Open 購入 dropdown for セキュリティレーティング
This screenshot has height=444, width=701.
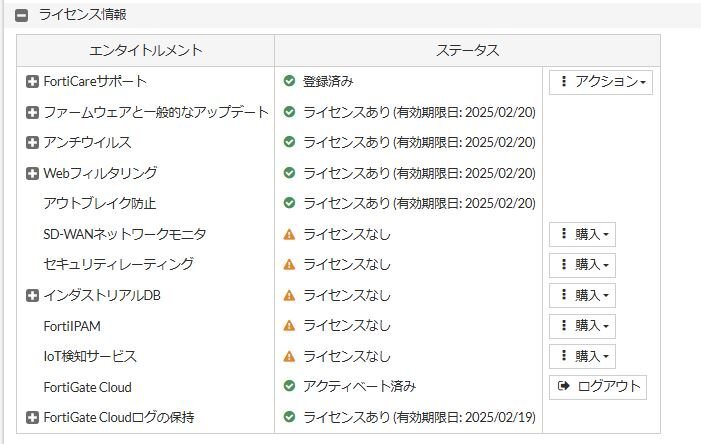click(x=582, y=265)
